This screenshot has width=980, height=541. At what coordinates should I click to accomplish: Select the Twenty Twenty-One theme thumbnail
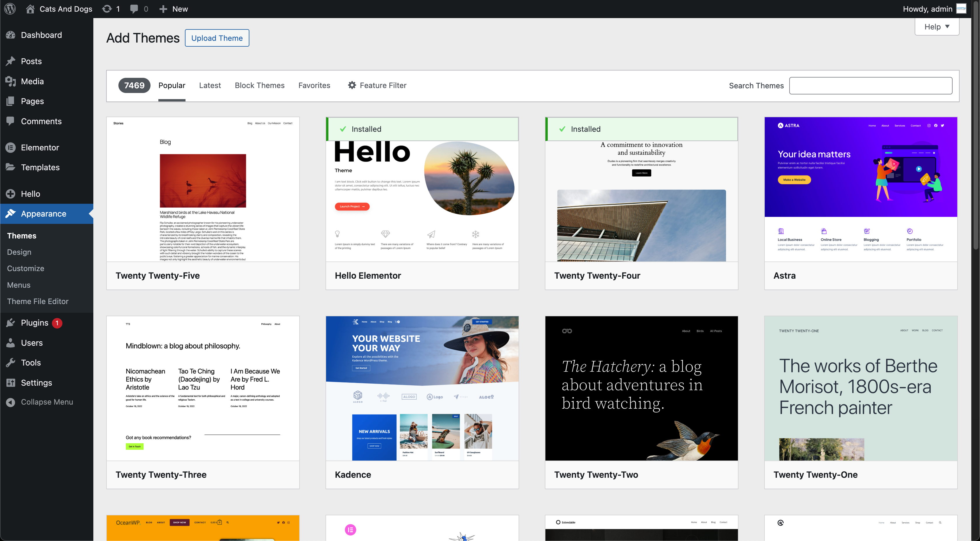(861, 389)
